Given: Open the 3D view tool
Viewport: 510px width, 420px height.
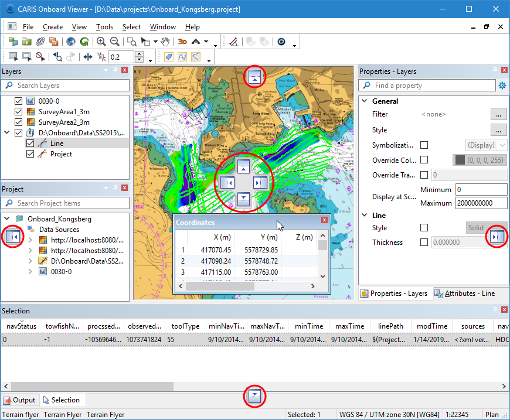Looking at the screenshot, I should point(182,42).
